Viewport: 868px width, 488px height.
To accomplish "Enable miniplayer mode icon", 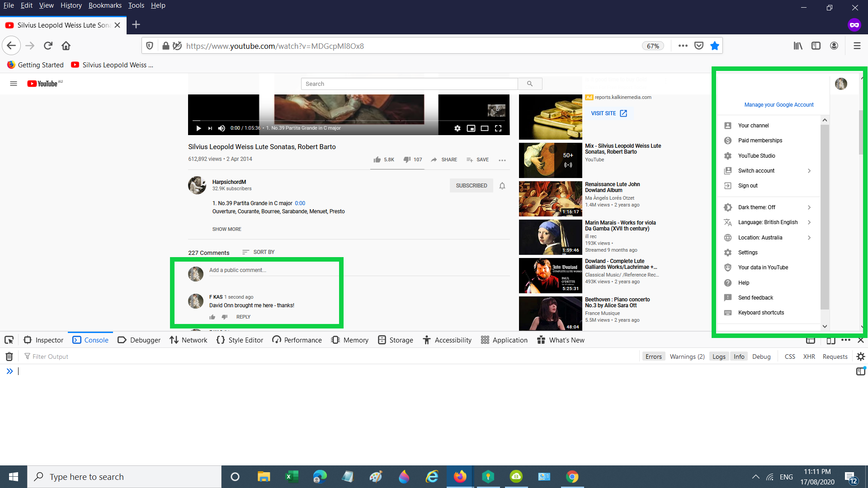I will tap(471, 128).
